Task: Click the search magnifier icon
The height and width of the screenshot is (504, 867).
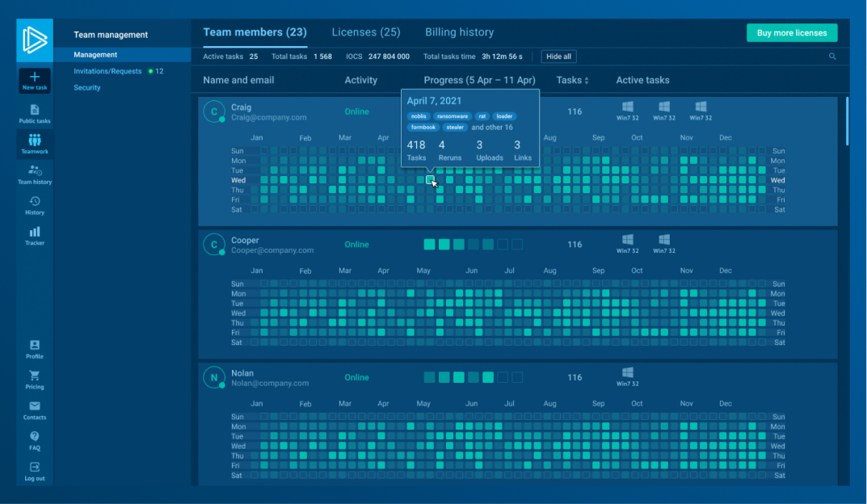Action: 832,57
